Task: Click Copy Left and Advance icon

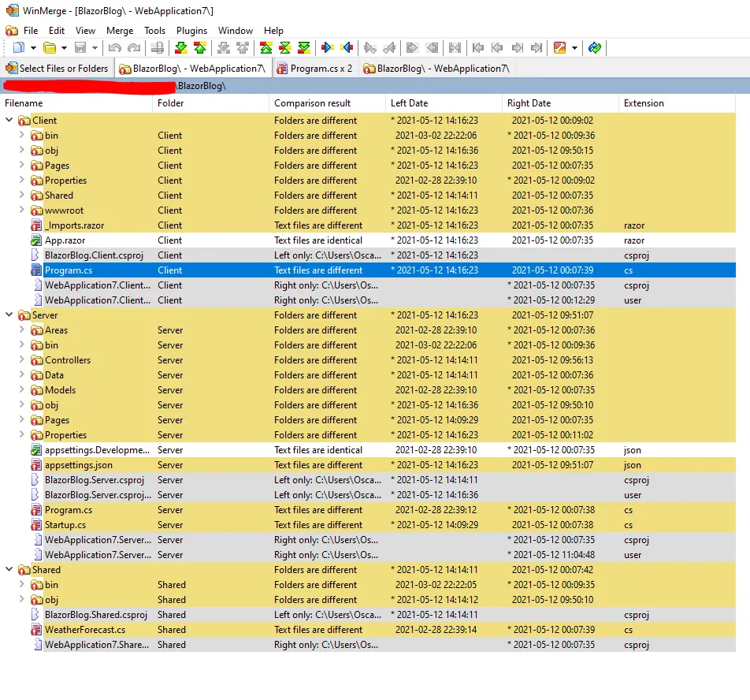Action: [x=389, y=47]
